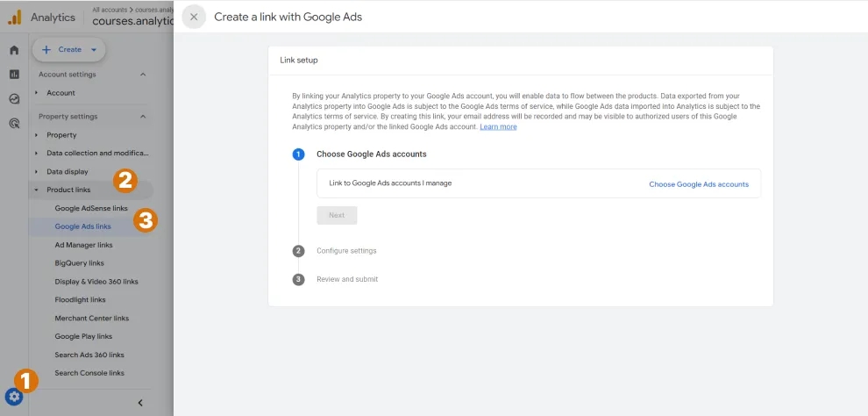The width and height of the screenshot is (868, 416).
Task: Click the Link setup heading
Action: pos(299,60)
